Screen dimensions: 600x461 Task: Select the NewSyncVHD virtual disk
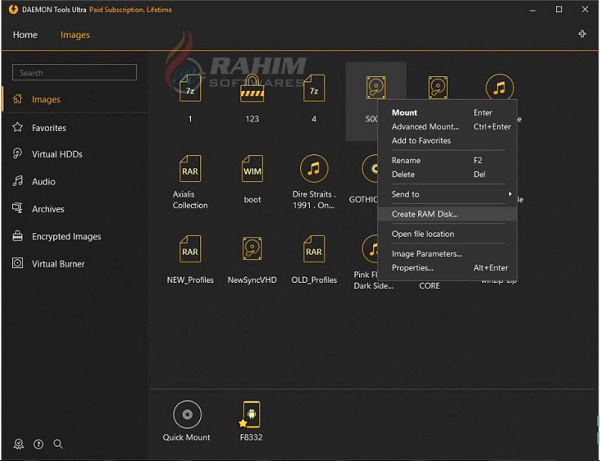252,249
